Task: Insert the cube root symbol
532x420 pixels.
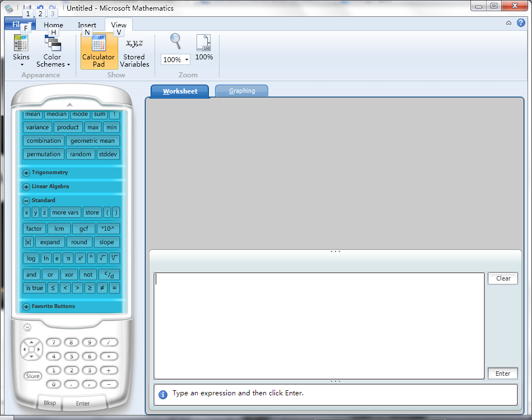Action: tap(114, 259)
